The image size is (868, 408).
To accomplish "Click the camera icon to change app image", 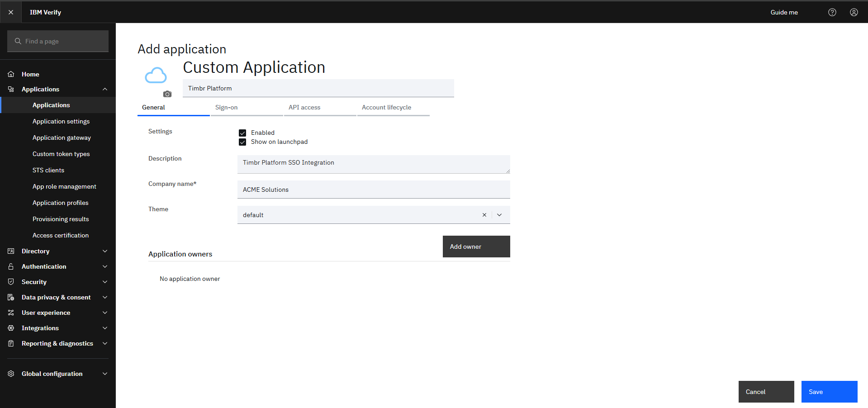I will pos(167,94).
